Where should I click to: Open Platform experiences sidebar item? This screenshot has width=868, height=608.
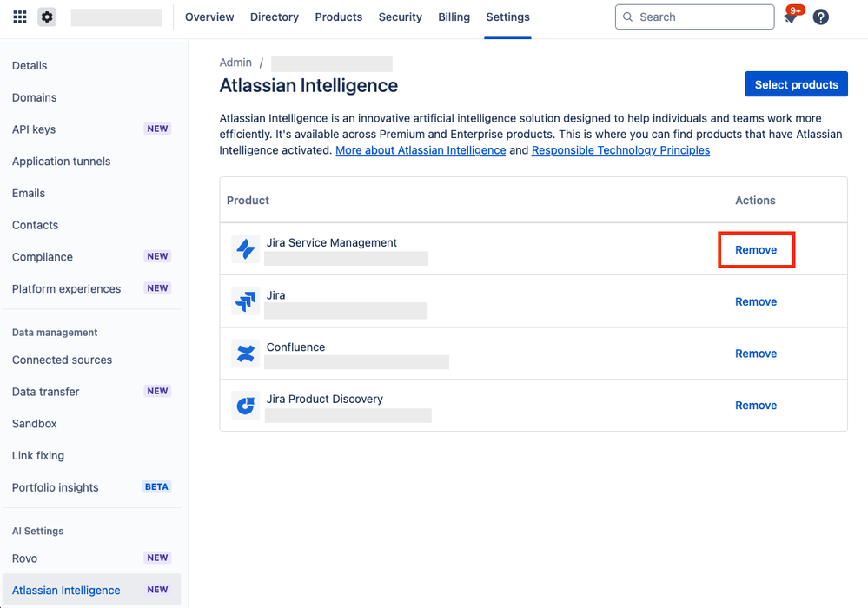coord(66,289)
